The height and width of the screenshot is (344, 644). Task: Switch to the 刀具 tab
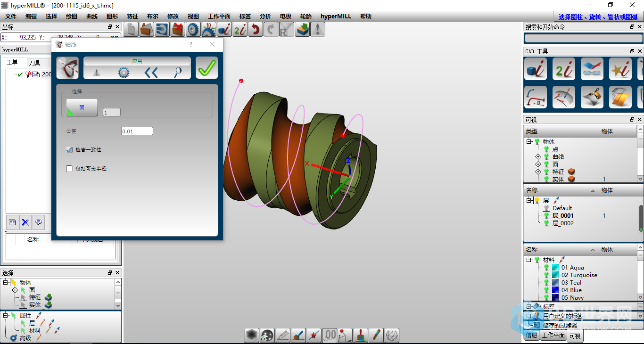click(x=35, y=63)
